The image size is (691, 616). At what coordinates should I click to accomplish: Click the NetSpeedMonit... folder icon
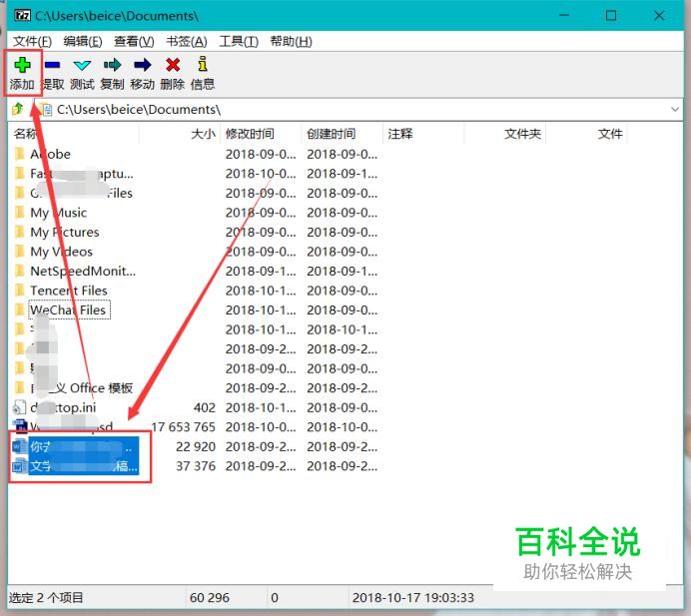(20, 271)
